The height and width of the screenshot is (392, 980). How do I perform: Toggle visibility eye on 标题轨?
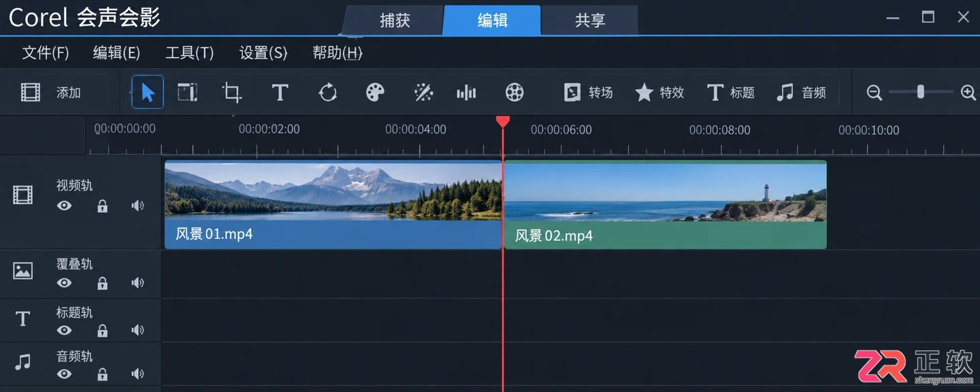(65, 331)
